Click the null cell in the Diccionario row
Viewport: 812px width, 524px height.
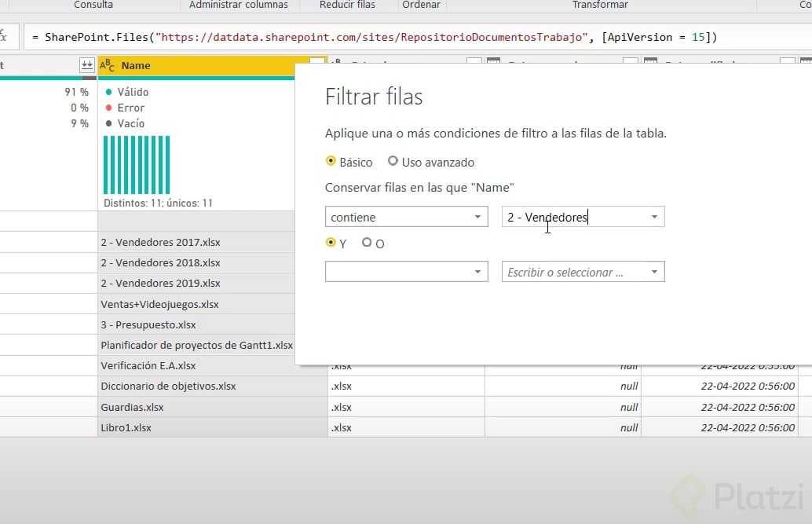(x=563, y=387)
